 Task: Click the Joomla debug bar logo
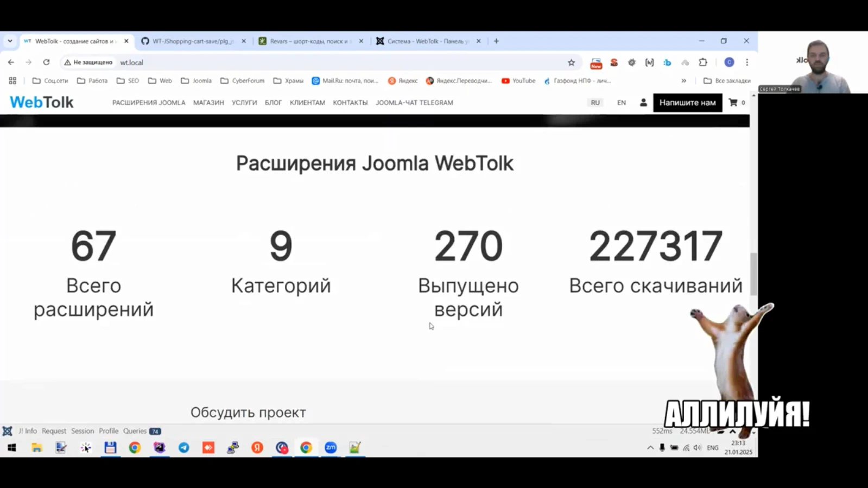click(8, 431)
